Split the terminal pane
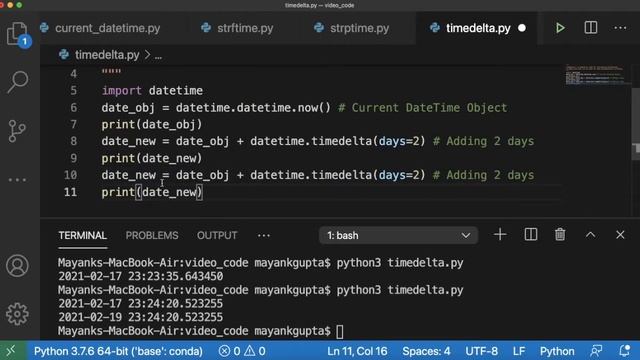Viewport: 640px width, 360px height. tap(531, 235)
